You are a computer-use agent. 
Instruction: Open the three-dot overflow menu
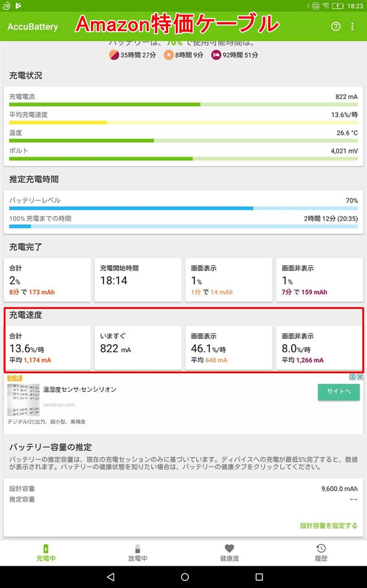point(352,27)
